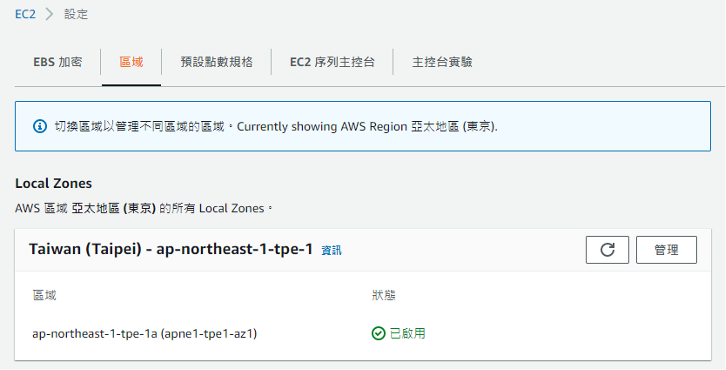Image resolution: width=726 pixels, height=370 pixels.
Task: Select the 區域 tab
Action: coord(131,62)
